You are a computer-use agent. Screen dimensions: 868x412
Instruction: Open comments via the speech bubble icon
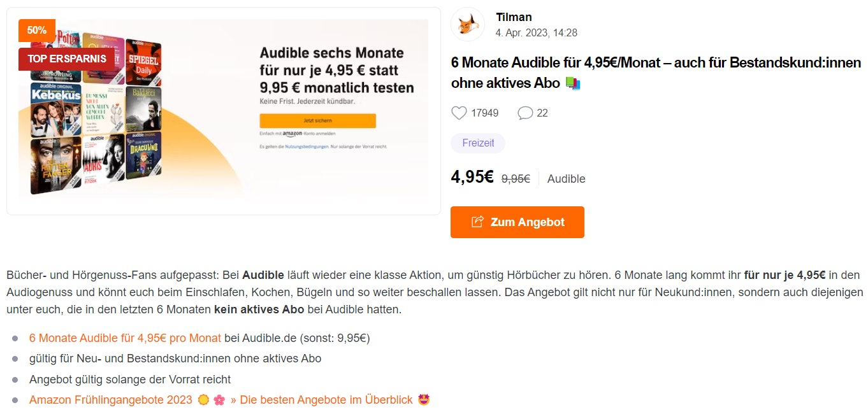point(525,113)
